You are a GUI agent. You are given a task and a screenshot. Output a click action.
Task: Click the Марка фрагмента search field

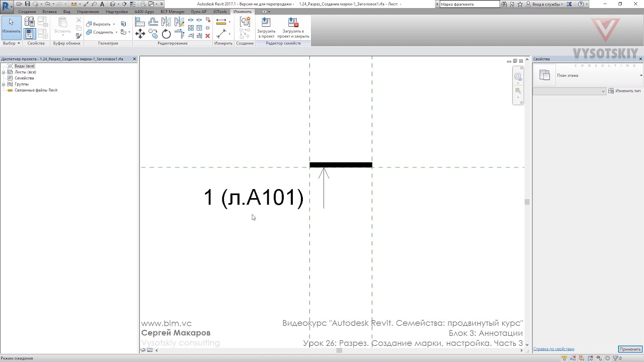point(469,4)
